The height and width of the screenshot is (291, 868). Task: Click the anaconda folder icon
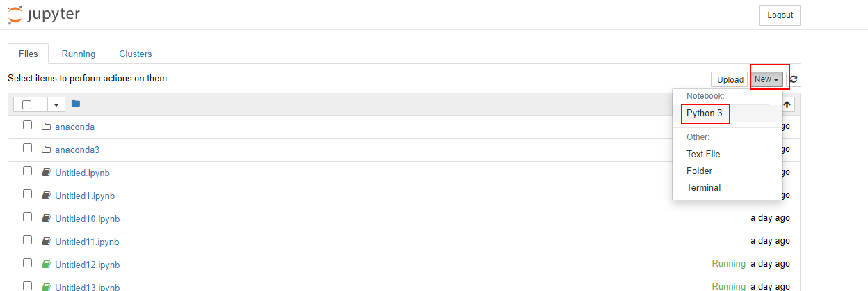coord(47,127)
